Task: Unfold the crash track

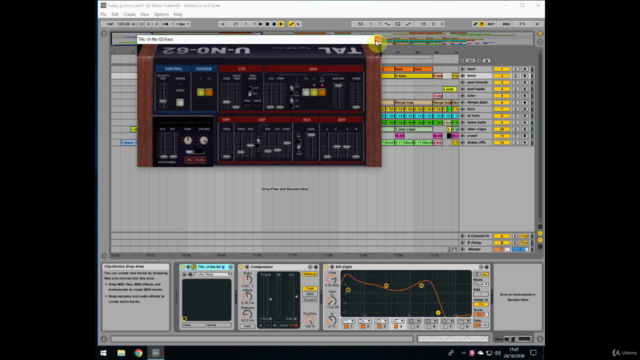Action: (x=462, y=136)
